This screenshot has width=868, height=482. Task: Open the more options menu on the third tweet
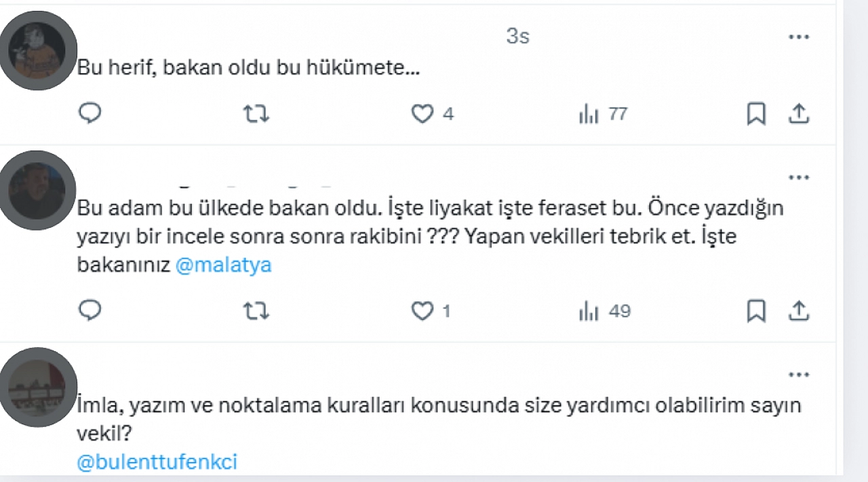[799, 374]
